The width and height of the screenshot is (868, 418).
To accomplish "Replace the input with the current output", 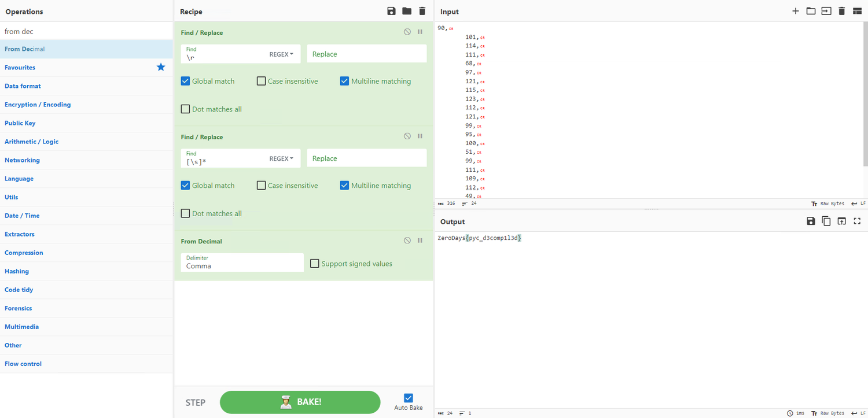I will click(841, 221).
